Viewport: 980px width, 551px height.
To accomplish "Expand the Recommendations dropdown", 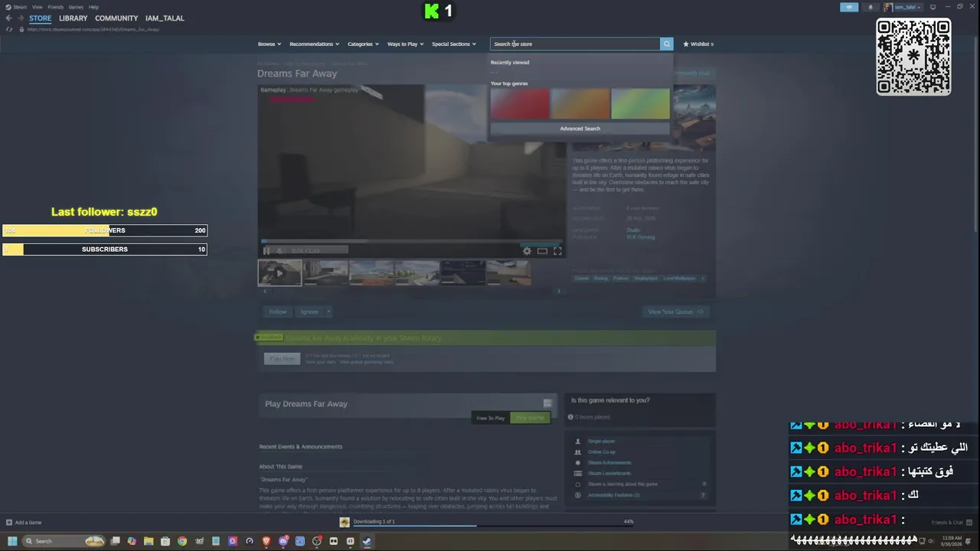I will coord(314,44).
